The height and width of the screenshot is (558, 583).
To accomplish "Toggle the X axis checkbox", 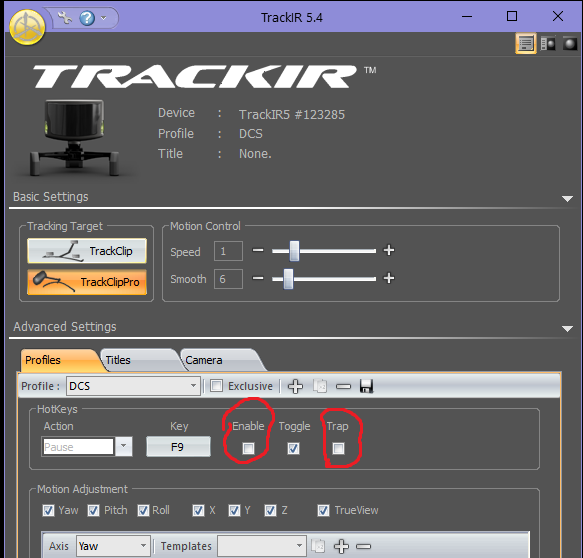I will [x=198, y=510].
